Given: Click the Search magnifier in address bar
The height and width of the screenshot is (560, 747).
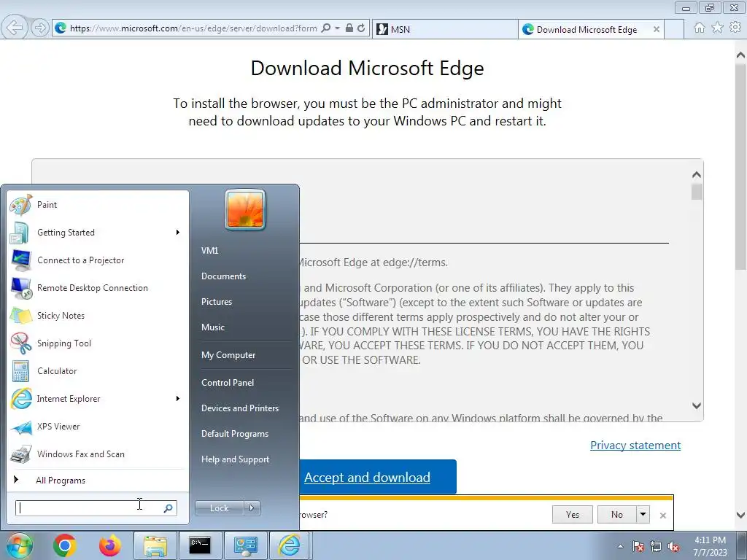Looking at the screenshot, I should tap(326, 28).
